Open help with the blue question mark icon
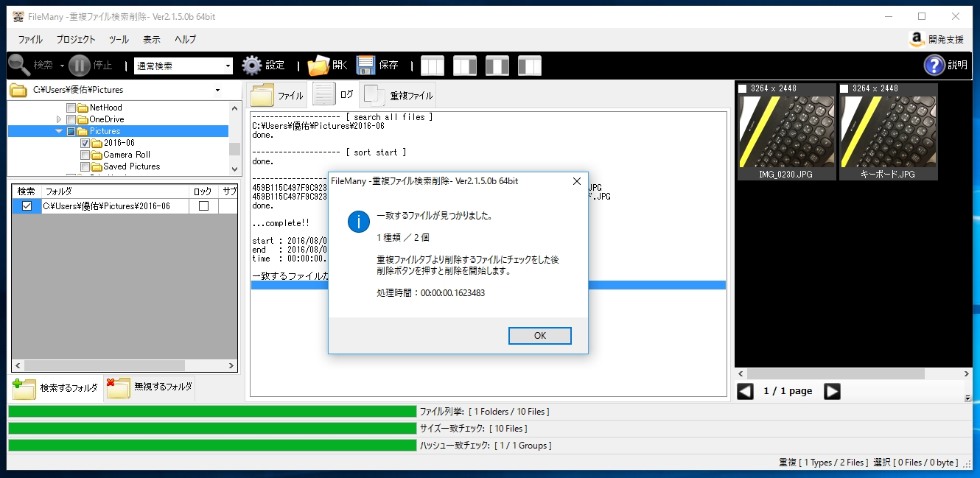 [x=934, y=66]
